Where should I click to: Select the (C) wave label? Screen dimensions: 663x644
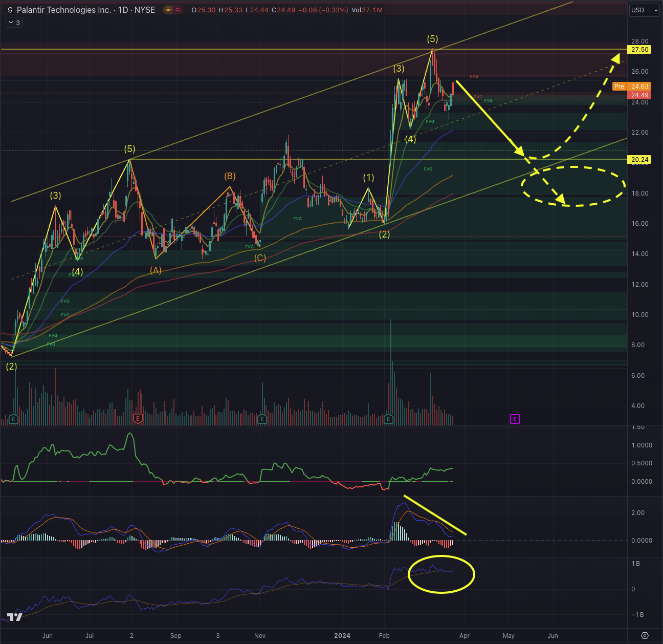pos(260,258)
